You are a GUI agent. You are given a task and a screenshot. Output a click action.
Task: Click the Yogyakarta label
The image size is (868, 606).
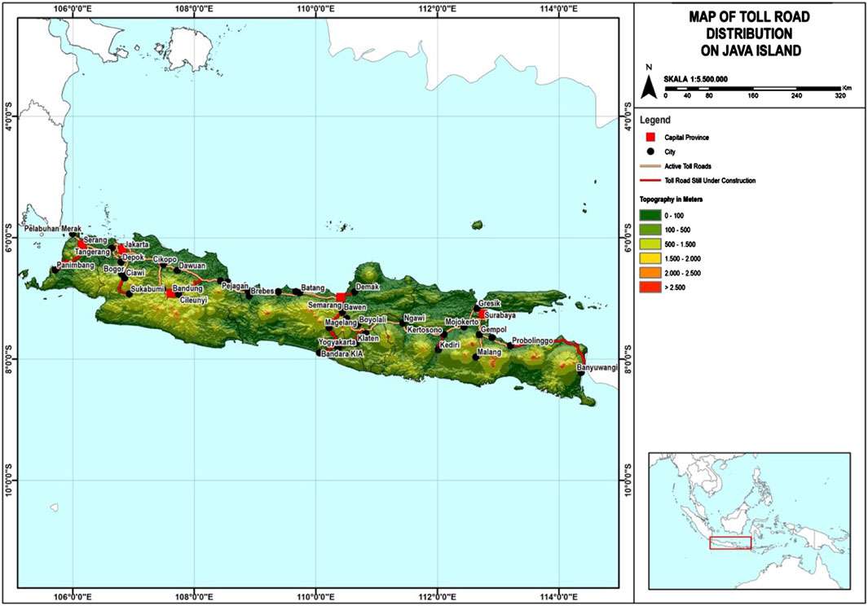tap(337, 343)
